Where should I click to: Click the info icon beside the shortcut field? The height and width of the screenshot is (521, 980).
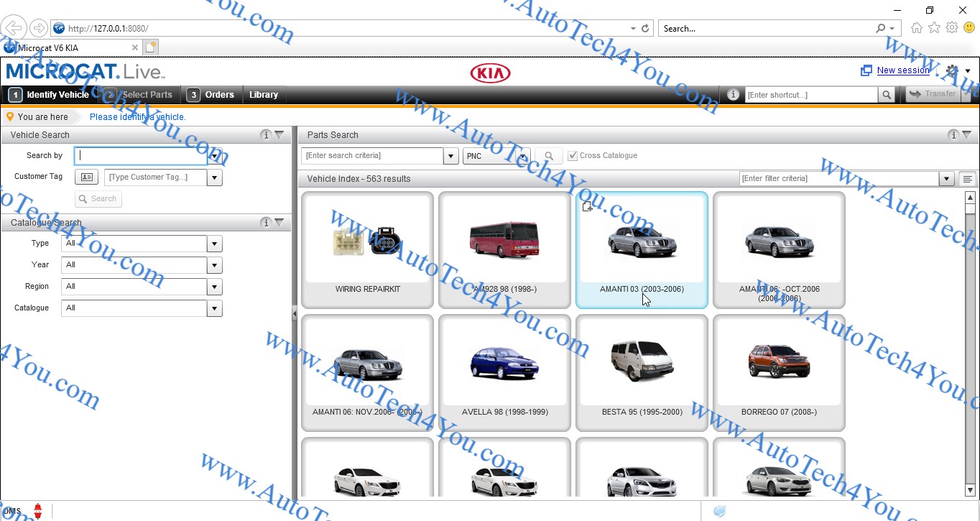coord(733,95)
